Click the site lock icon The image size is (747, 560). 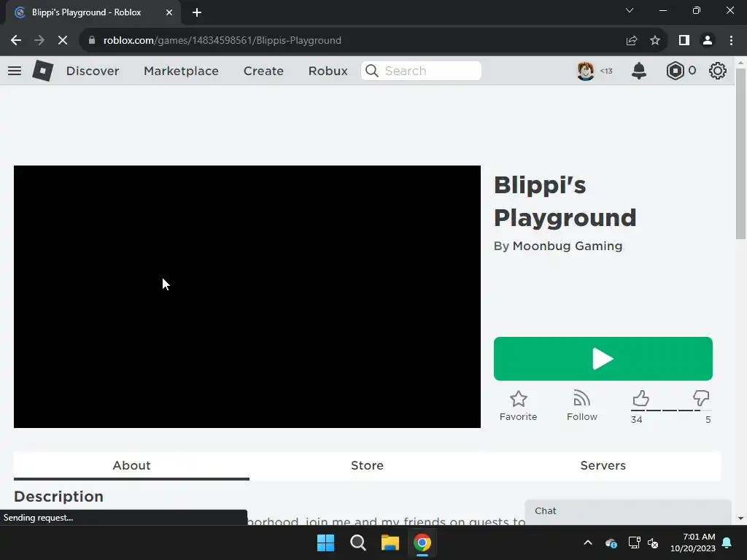pos(92,41)
